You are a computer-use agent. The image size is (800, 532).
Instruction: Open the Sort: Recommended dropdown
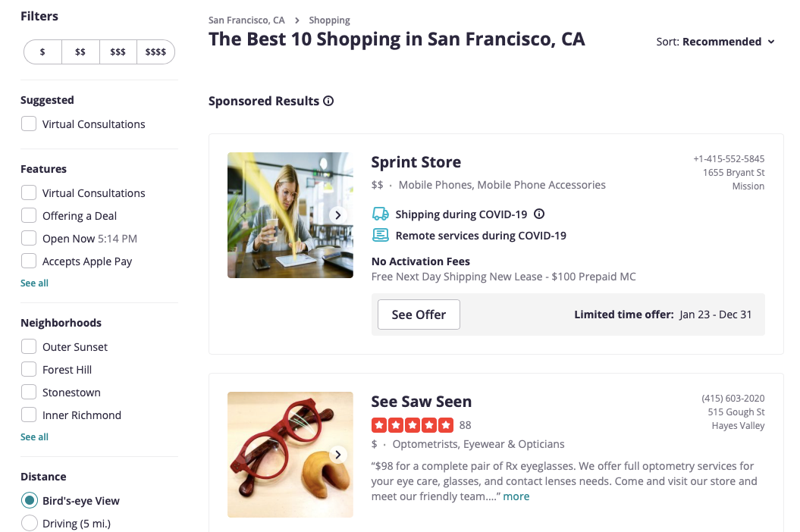coord(715,42)
